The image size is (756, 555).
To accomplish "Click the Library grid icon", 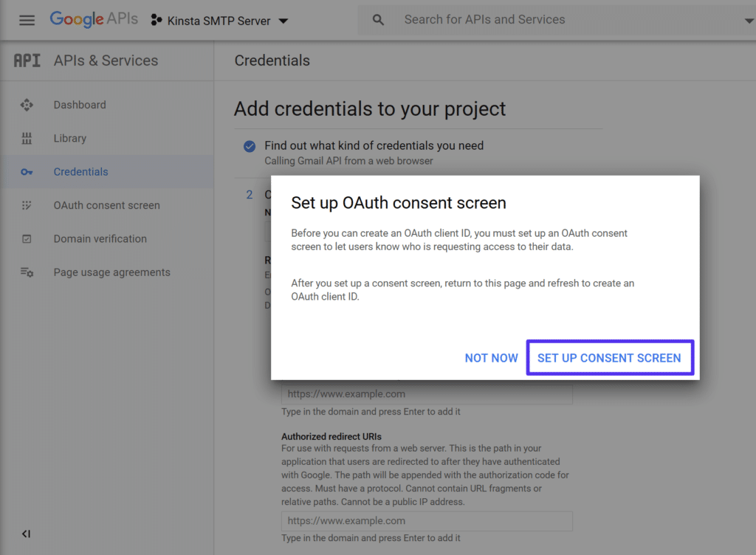I will pyautogui.click(x=27, y=138).
